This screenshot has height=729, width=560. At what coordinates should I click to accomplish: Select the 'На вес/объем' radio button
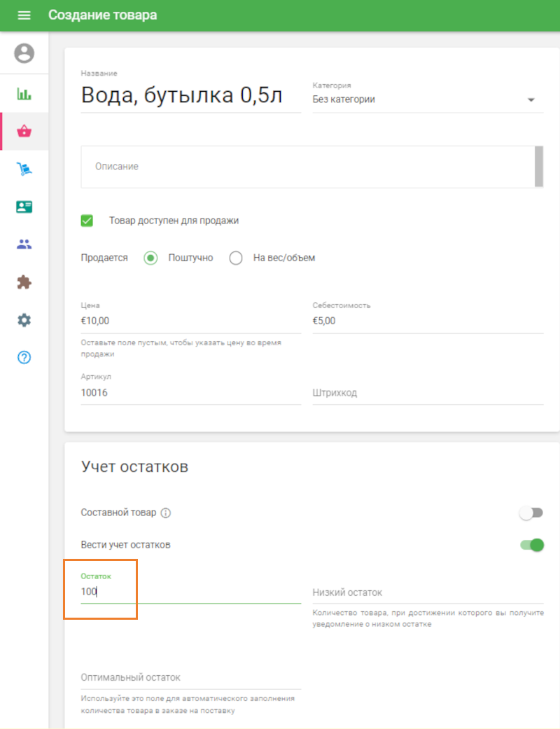(236, 258)
